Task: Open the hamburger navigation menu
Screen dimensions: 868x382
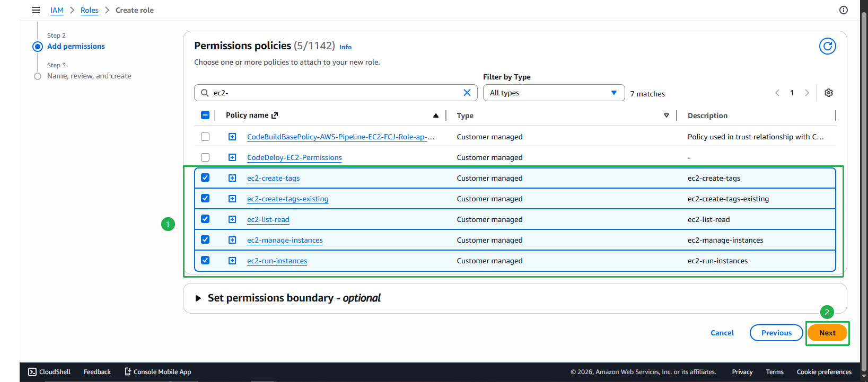Action: [36, 10]
